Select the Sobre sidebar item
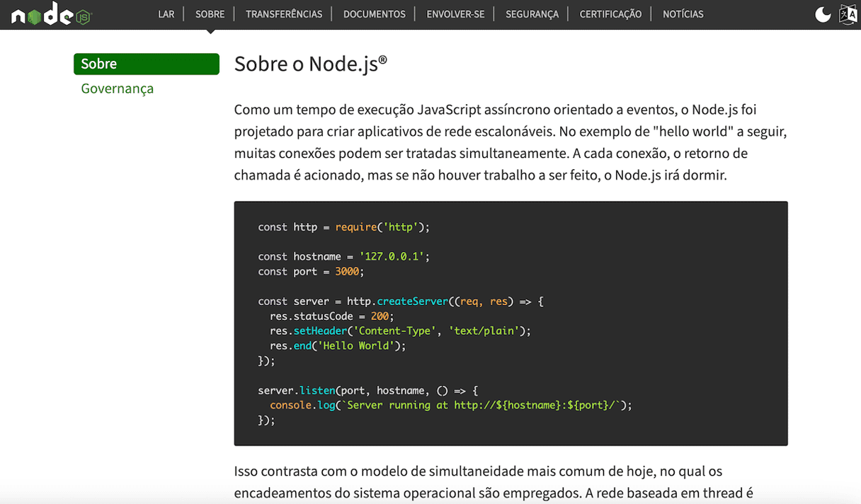This screenshot has width=861, height=504. tap(147, 64)
